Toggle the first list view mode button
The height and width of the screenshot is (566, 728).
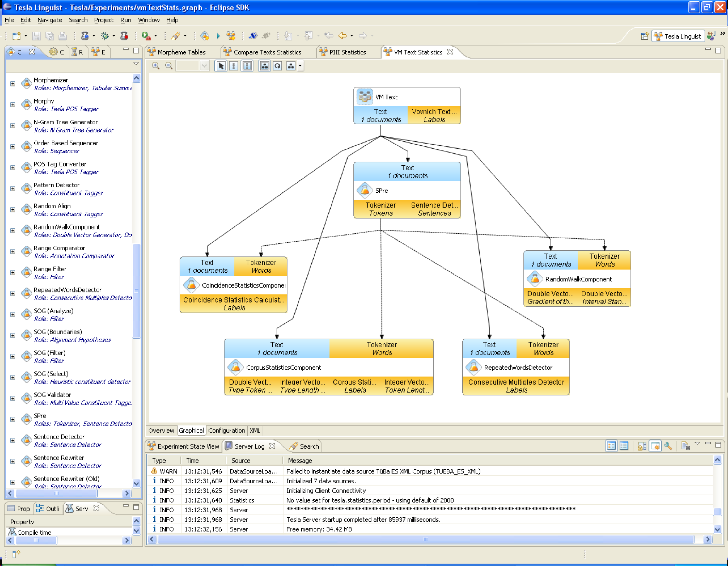point(611,446)
